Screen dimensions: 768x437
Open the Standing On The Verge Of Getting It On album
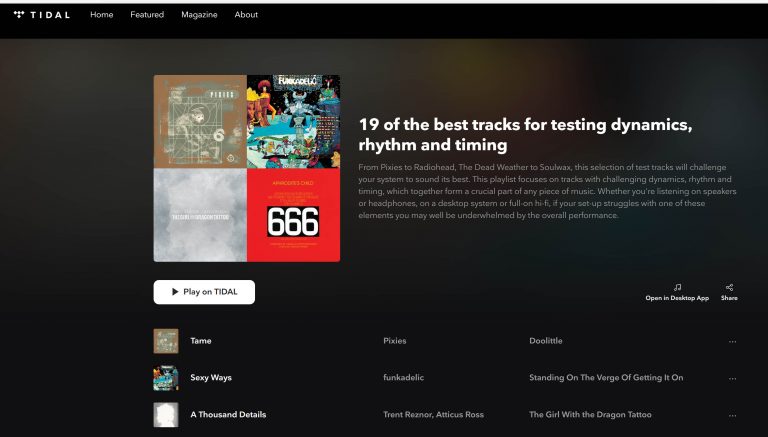click(606, 378)
